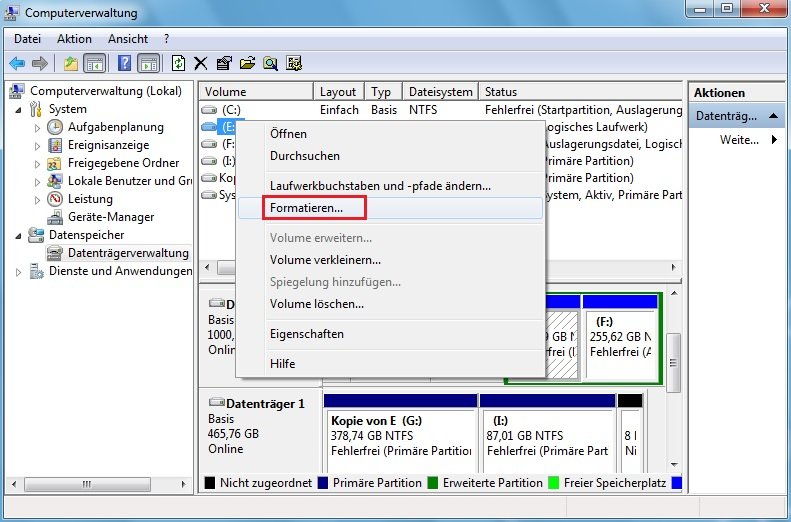Screen dimensions: 791x522
Task: Click the Lokale Benutzer users icon
Action: click(54, 181)
